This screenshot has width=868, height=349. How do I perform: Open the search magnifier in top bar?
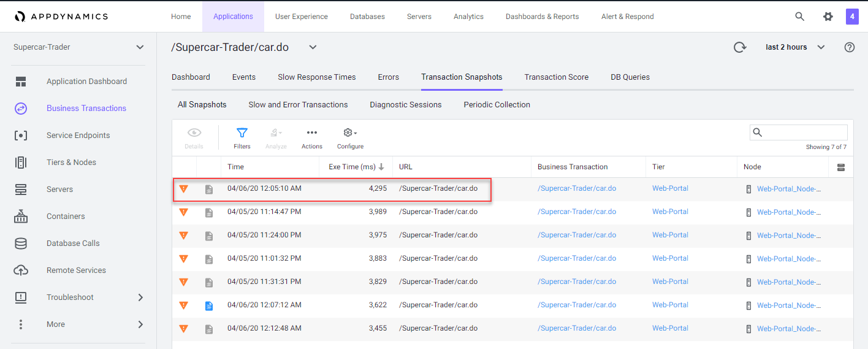tap(799, 17)
